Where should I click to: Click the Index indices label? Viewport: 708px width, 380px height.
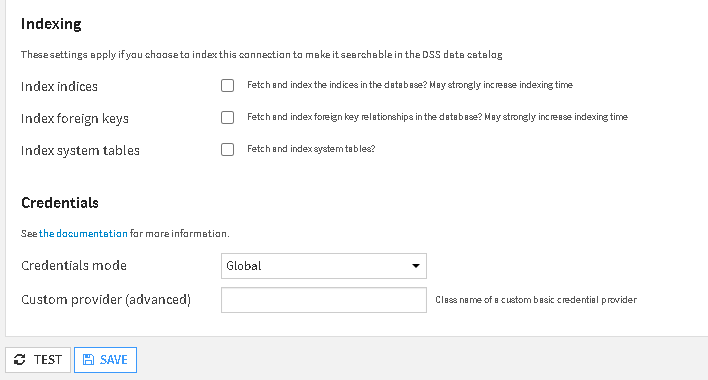pos(59,86)
